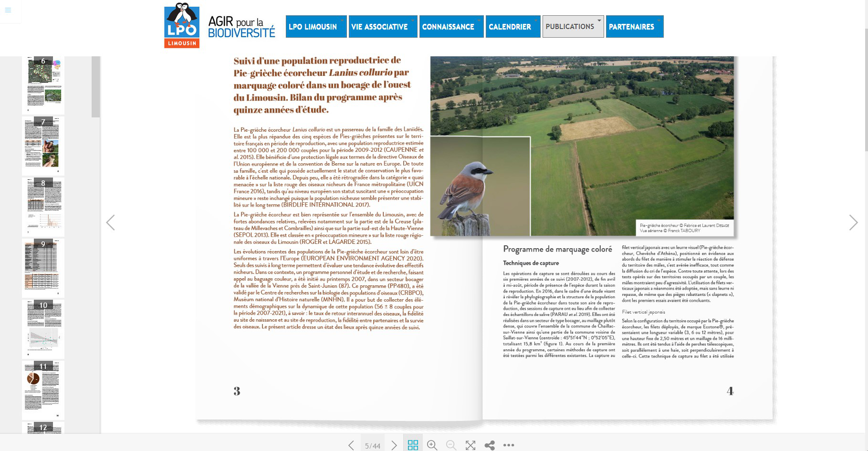
Task: Click the photo credit caption
Action: click(684, 228)
